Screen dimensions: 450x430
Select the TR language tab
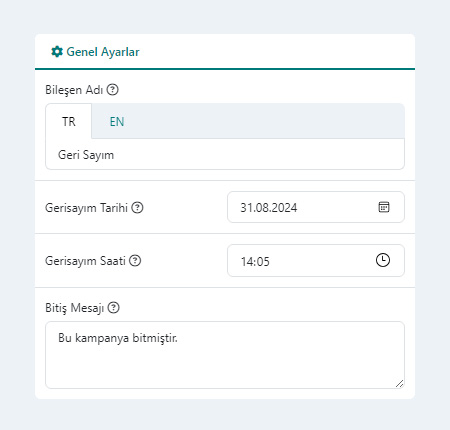coord(69,121)
